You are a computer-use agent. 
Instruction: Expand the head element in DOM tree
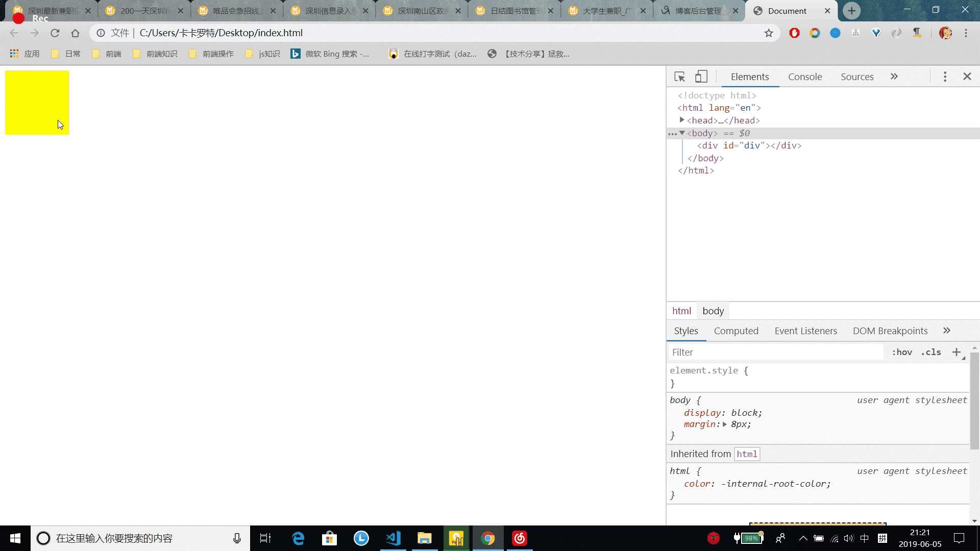682,120
